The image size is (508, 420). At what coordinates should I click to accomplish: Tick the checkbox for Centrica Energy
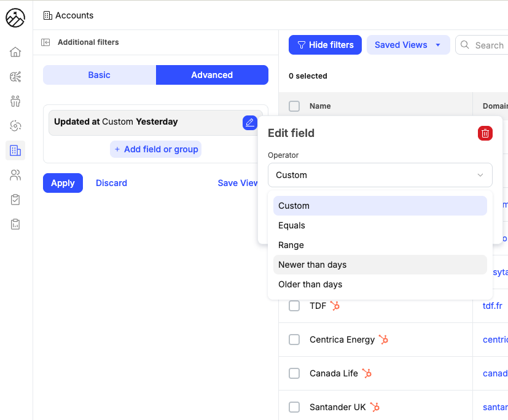point(294,340)
